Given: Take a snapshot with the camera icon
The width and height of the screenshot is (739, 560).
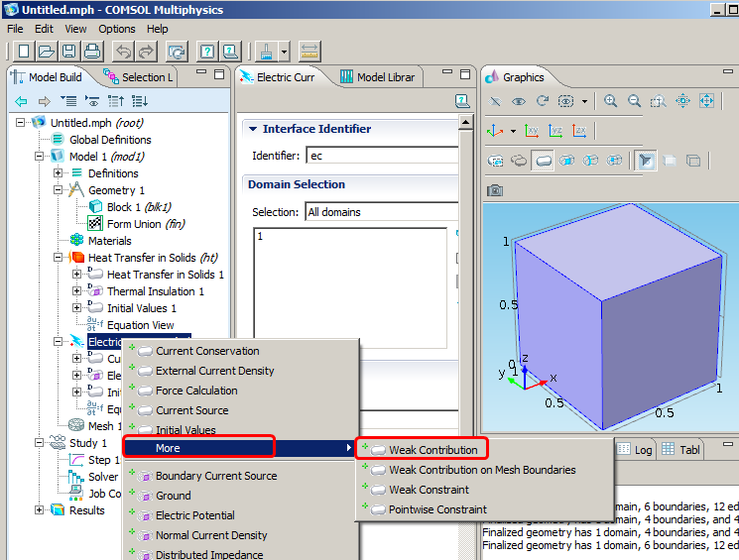Looking at the screenshot, I should (x=495, y=190).
